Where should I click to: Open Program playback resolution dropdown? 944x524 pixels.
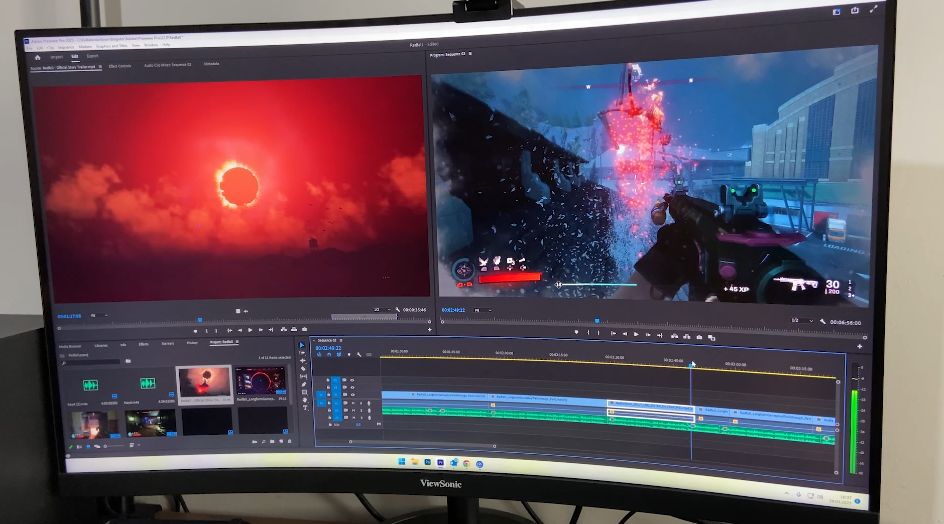(x=803, y=320)
